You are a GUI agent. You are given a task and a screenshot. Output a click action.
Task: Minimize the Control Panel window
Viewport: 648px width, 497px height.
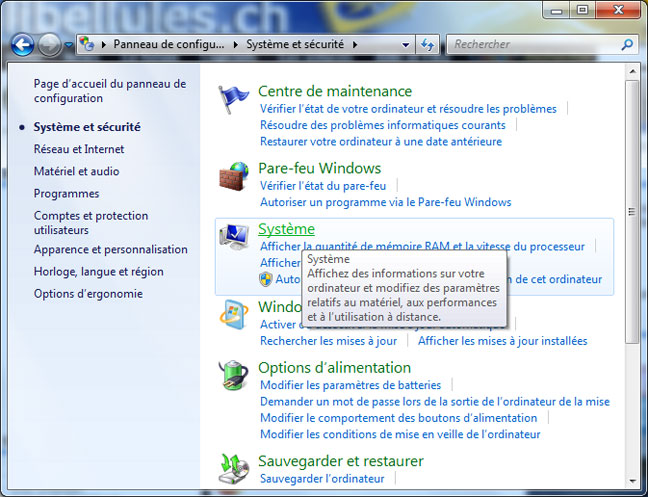(556, 10)
